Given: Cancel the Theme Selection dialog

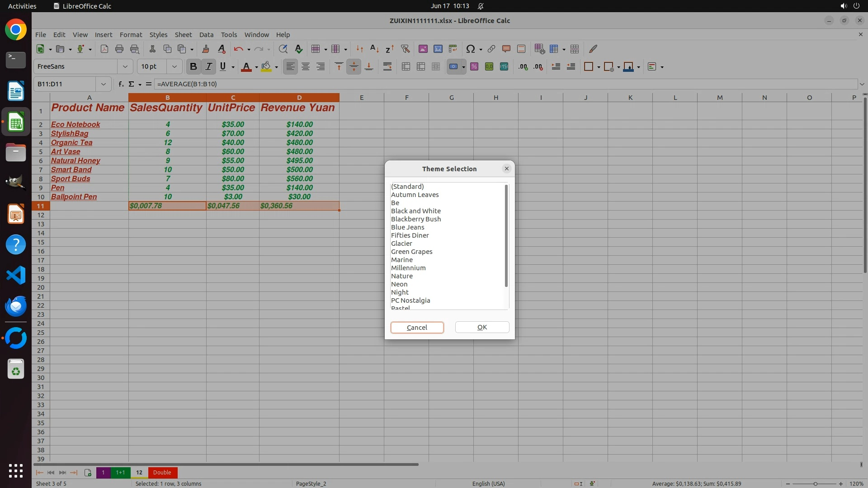Looking at the screenshot, I should click(417, 327).
